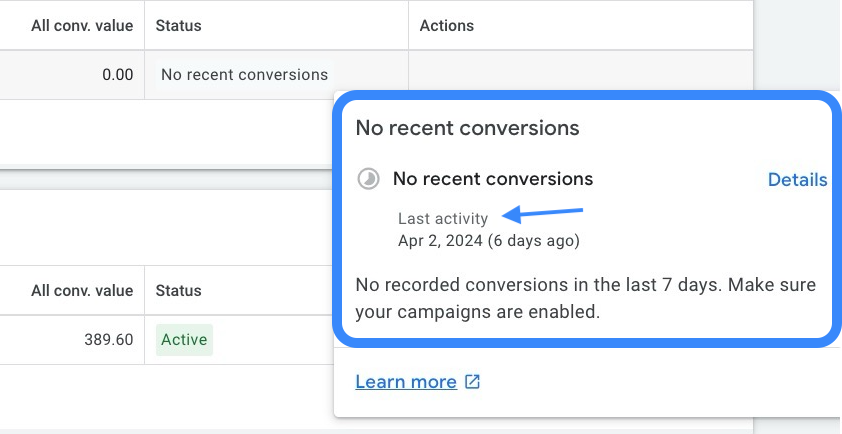The height and width of the screenshot is (434, 842).
Task: Click the No recorded conversions description text
Action: coord(586,298)
